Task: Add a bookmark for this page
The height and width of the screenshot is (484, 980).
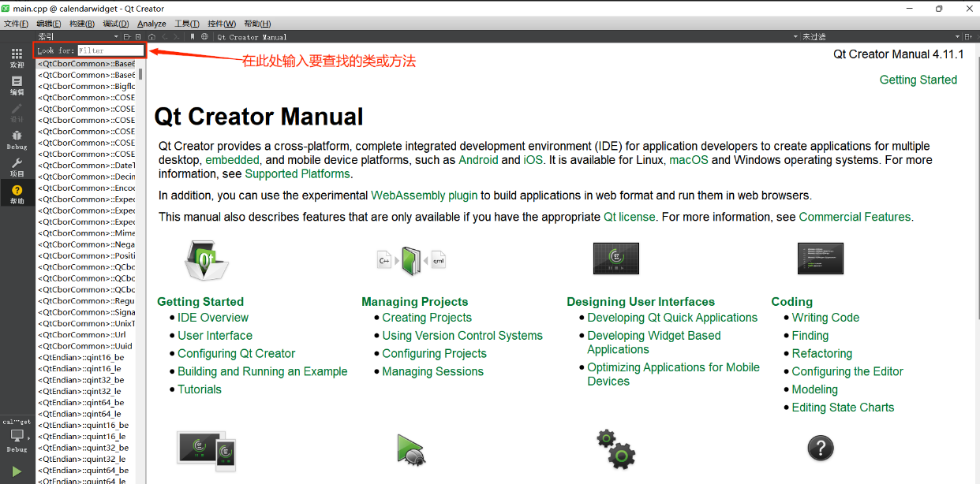Action: pyautogui.click(x=193, y=36)
